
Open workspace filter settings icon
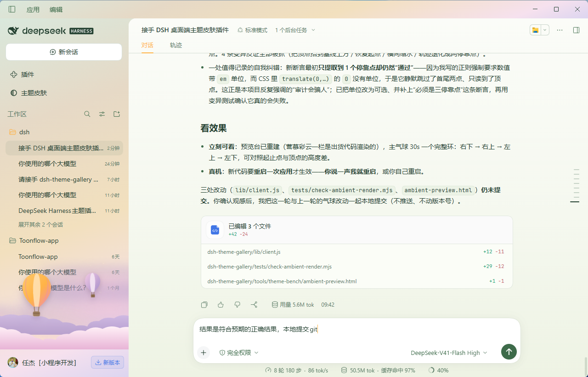(x=102, y=114)
